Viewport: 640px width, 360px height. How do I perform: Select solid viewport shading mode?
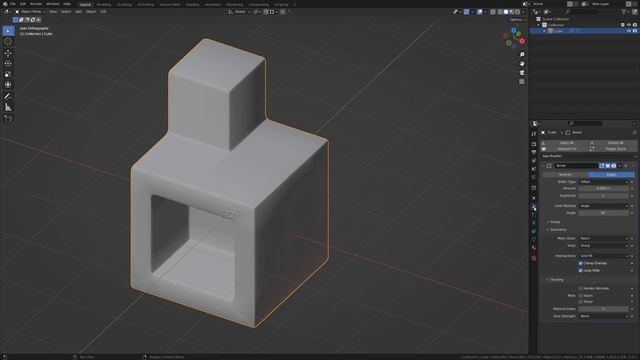click(x=506, y=12)
